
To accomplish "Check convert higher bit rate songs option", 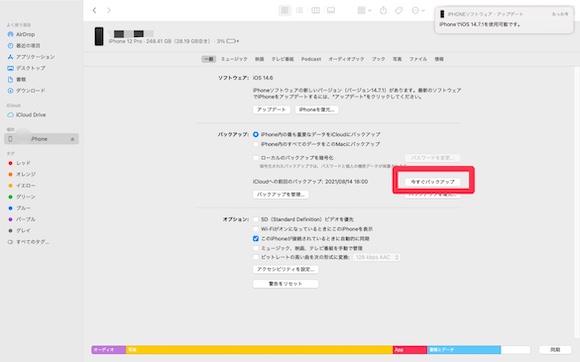I will point(256,257).
